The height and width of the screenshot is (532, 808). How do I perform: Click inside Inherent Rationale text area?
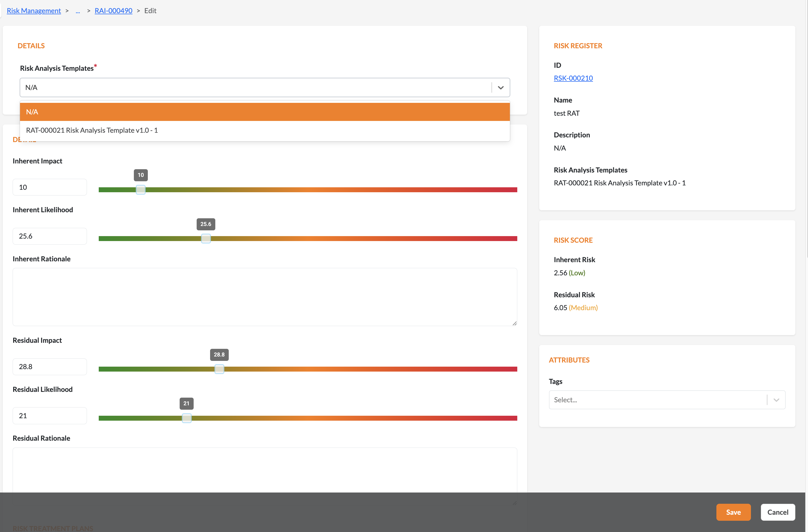pyautogui.click(x=264, y=297)
